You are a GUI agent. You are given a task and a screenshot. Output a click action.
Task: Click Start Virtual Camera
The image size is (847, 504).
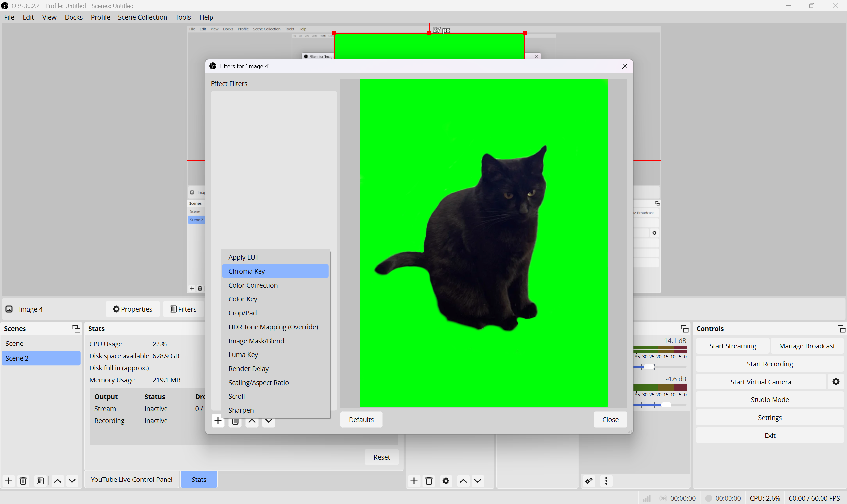(761, 382)
